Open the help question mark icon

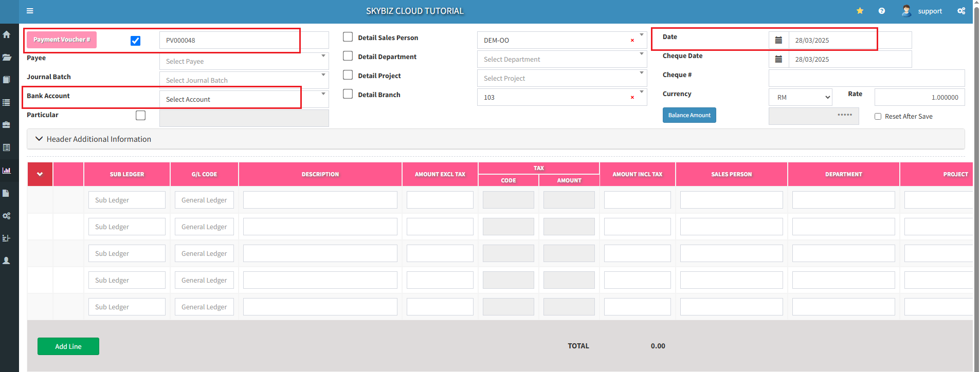(x=882, y=11)
